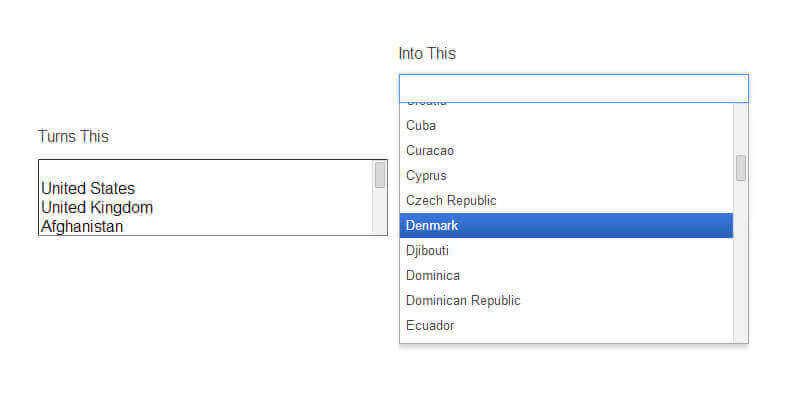The height and width of the screenshot is (400, 800).
Task: Pick the Dominican Republic entry
Action: (x=463, y=300)
